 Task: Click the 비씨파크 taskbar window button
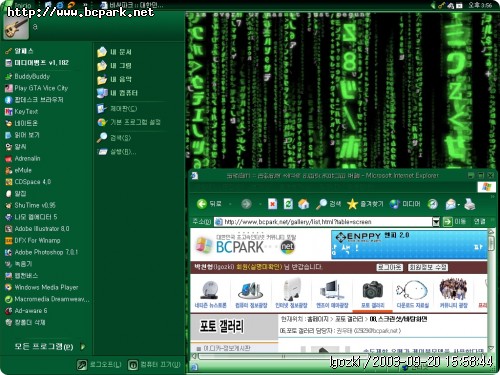pos(132,5)
